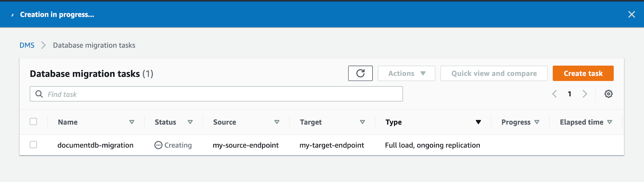Sort by Elapsed time column arrow

pyautogui.click(x=609, y=122)
